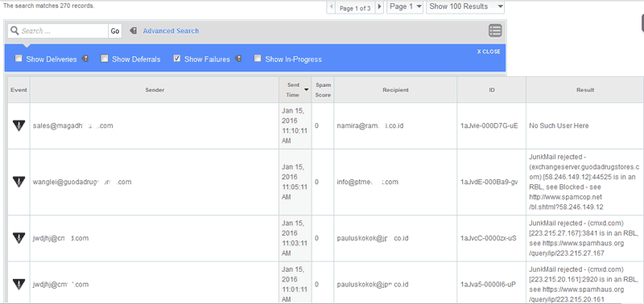Enable Show In-Progress checkbox
Viewport: 644px width, 304px height.
tap(258, 58)
